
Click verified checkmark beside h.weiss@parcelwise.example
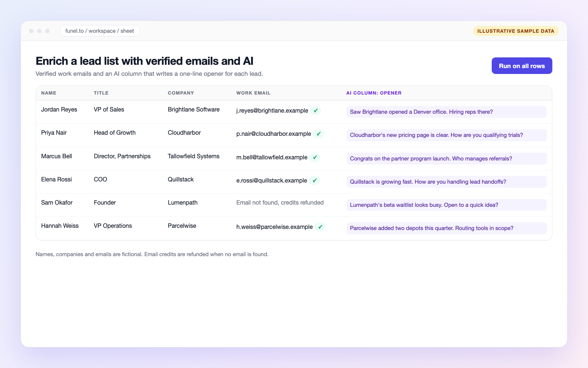320,227
